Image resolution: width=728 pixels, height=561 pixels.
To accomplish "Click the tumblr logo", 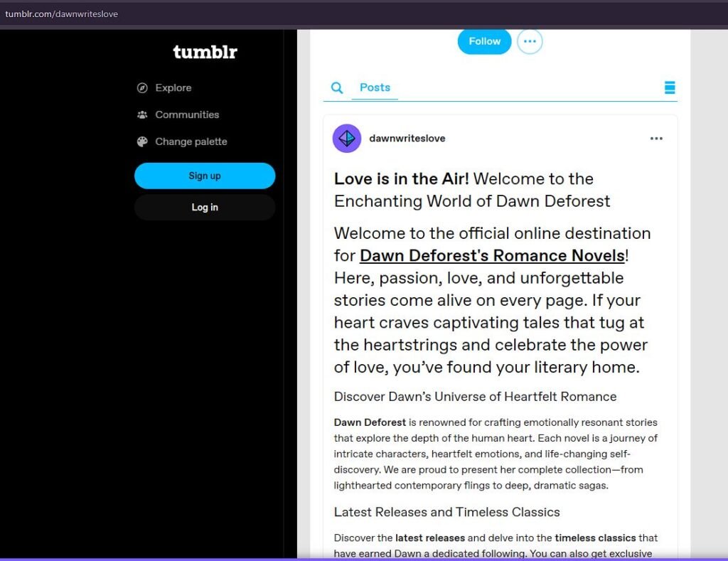I will coord(205,52).
